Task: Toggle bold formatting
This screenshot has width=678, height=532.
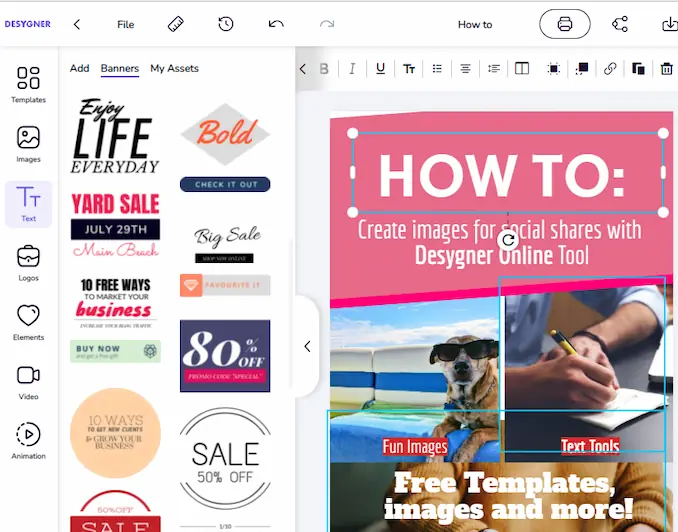Action: pyautogui.click(x=324, y=69)
